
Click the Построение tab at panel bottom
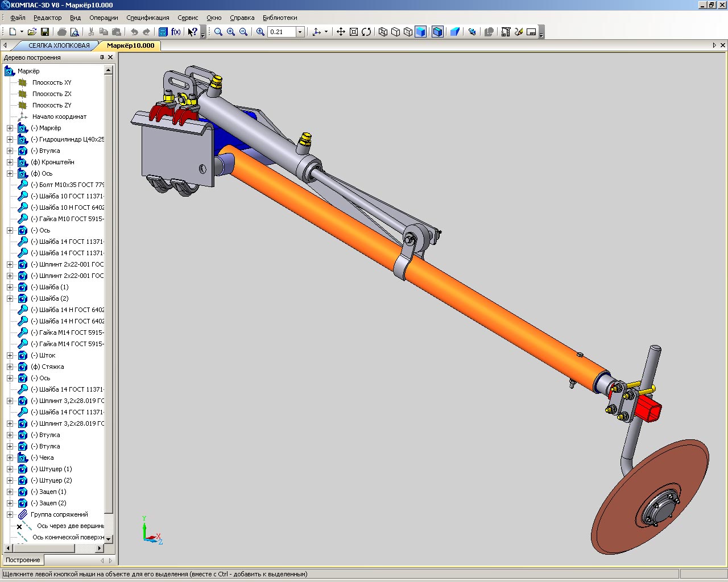click(23, 560)
